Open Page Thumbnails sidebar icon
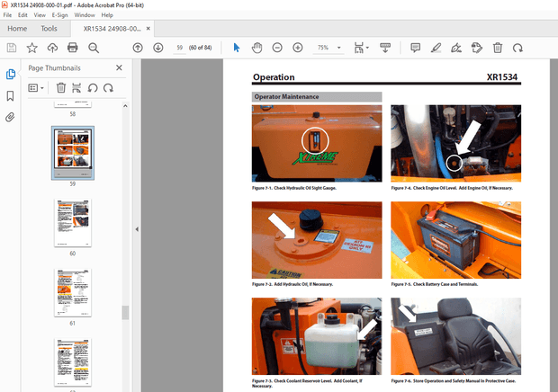Image resolution: width=558 pixels, height=392 pixels. [x=10, y=75]
